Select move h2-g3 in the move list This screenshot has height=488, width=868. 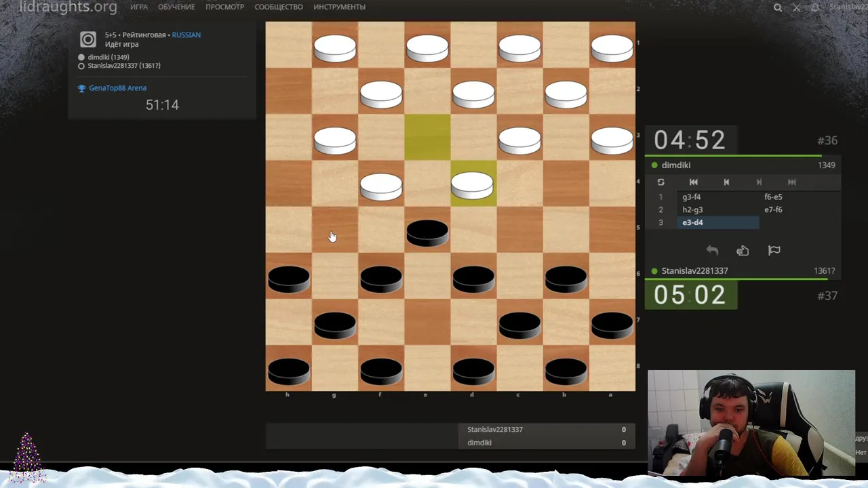(x=717, y=209)
